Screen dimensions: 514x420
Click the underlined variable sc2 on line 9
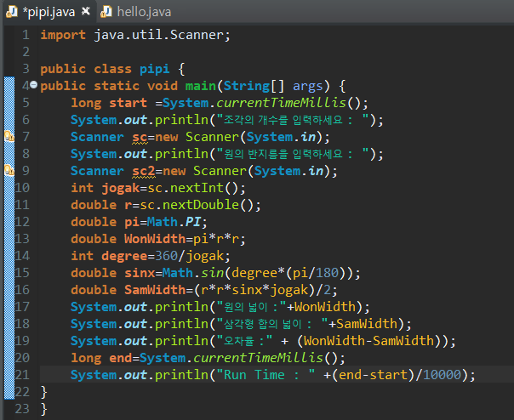pos(144,172)
